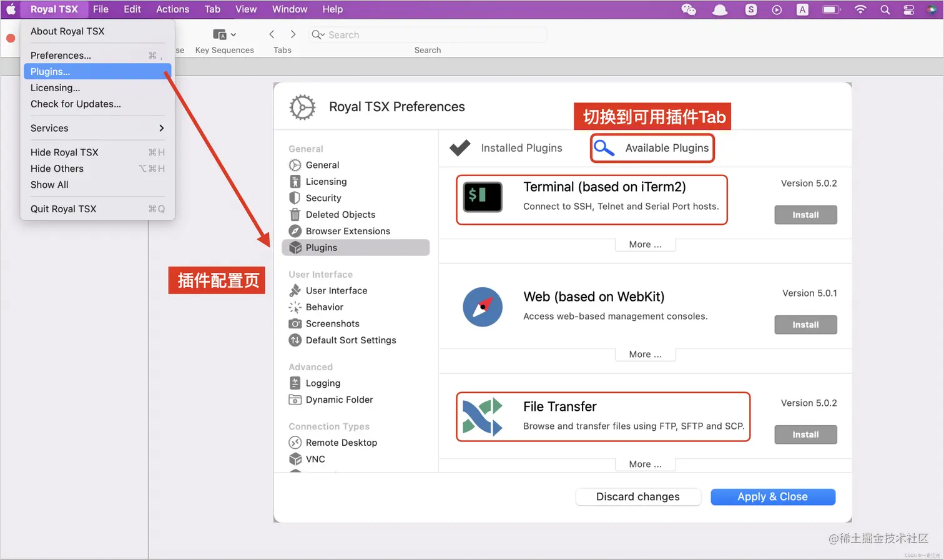Install the Terminal plugin

click(x=805, y=215)
